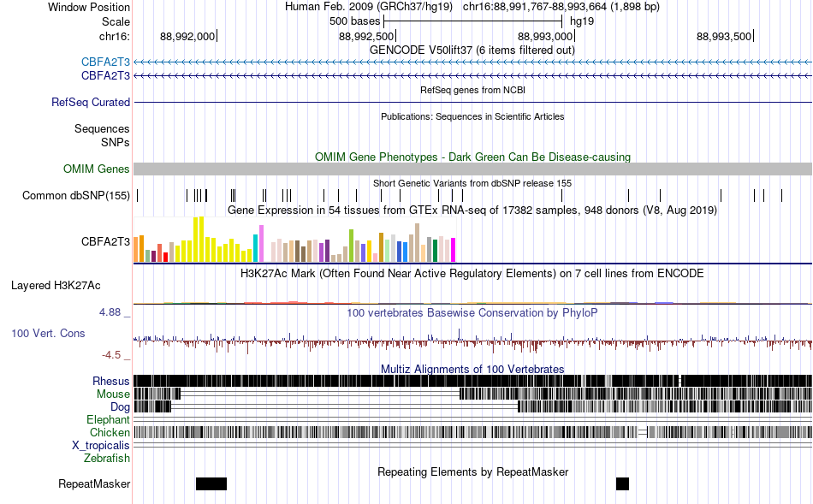Image resolution: width=813 pixels, height=504 pixels.
Task: Click the chr16: ruler label
Action: (x=115, y=36)
